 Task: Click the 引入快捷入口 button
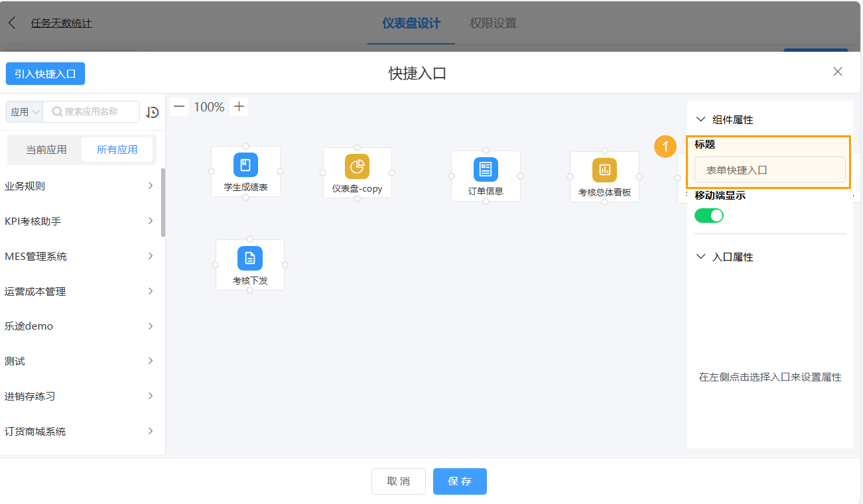click(x=45, y=74)
